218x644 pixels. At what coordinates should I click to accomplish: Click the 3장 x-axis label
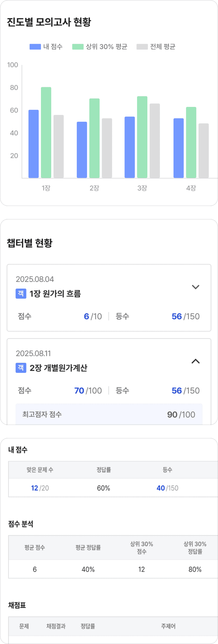point(142,188)
